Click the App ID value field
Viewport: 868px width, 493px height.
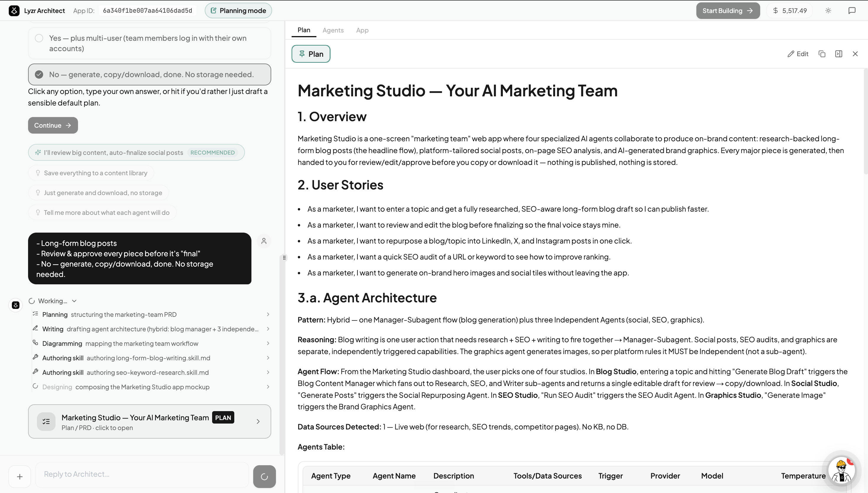coord(147,11)
